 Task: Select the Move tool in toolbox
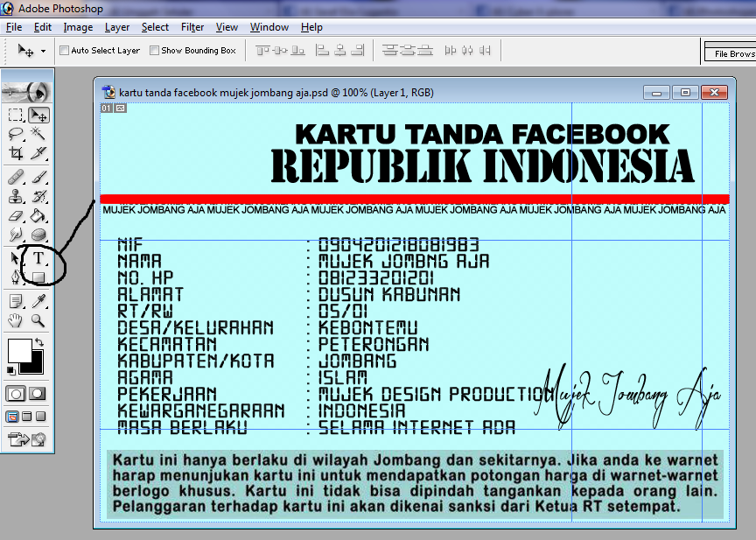coord(38,115)
